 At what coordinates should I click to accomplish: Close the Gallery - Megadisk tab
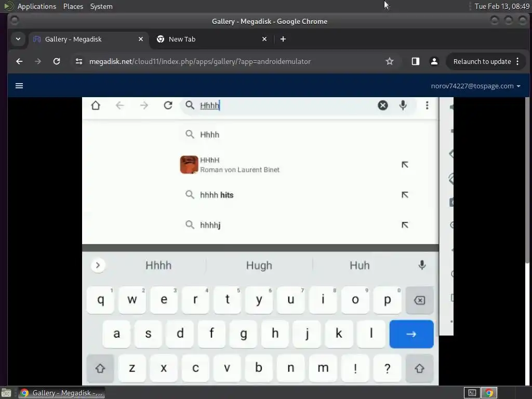141,39
